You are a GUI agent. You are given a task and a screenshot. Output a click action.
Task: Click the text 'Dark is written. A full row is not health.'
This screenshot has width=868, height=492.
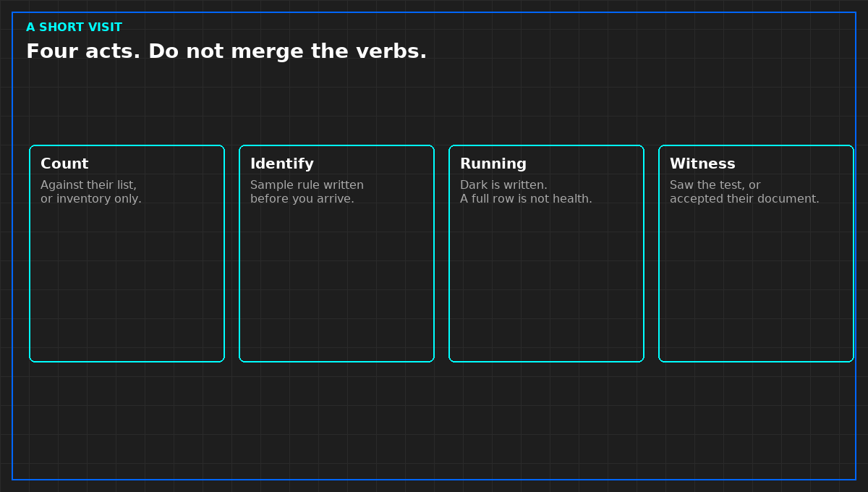point(526,192)
